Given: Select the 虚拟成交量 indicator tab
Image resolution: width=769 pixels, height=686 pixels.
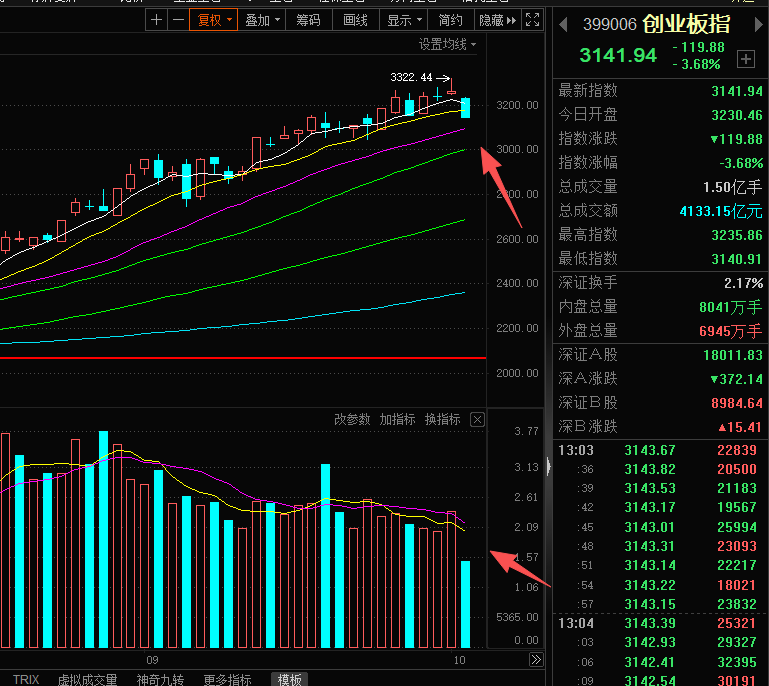Looking at the screenshot, I should pyautogui.click(x=88, y=680).
